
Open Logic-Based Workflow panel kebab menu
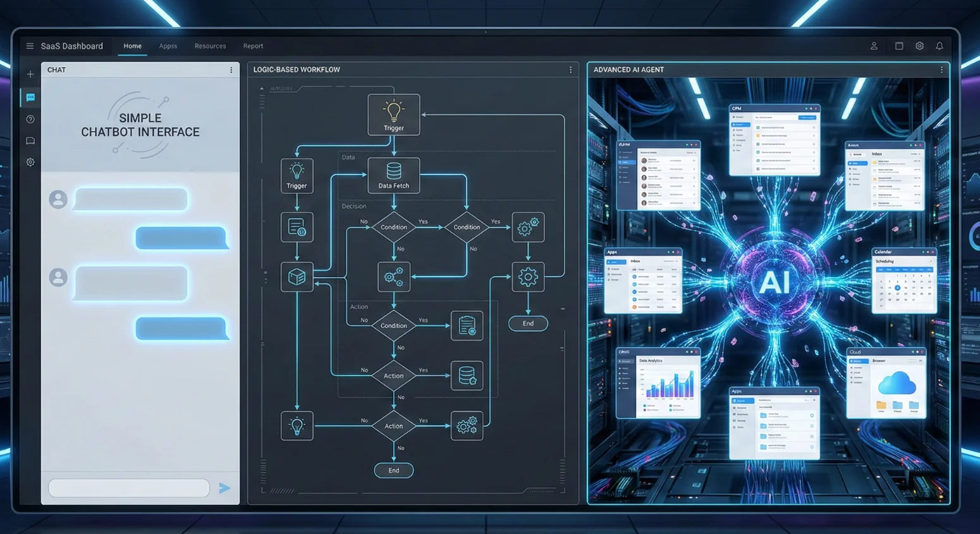(570, 70)
